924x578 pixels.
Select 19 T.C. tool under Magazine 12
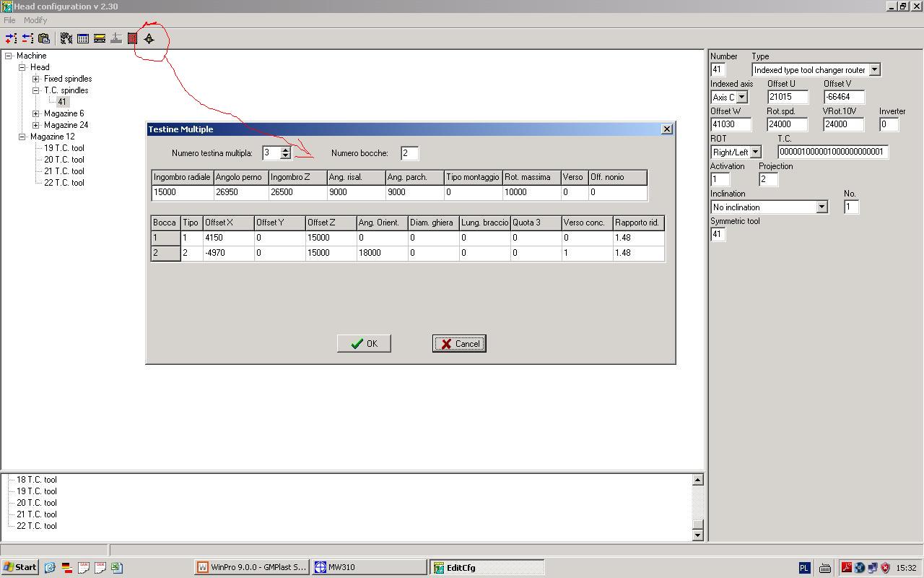(64, 148)
